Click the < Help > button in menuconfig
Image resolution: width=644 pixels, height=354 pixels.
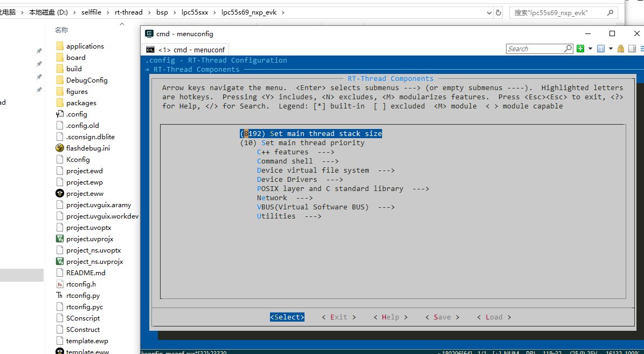pyautogui.click(x=391, y=317)
